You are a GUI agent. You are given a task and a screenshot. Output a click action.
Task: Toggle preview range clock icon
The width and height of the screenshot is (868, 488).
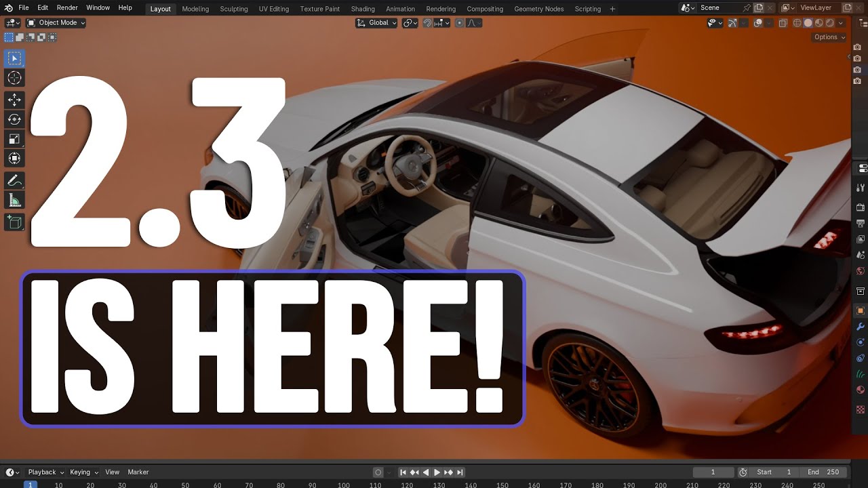(743, 472)
